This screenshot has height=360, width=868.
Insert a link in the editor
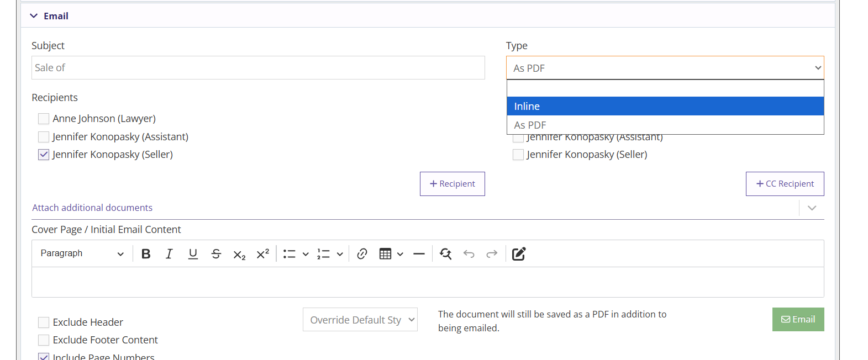click(x=362, y=254)
